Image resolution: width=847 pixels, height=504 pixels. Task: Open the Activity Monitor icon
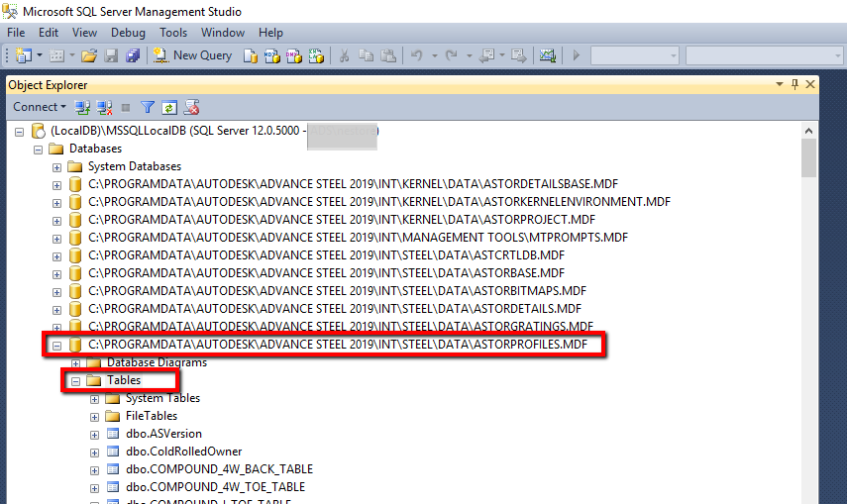pyautogui.click(x=547, y=55)
